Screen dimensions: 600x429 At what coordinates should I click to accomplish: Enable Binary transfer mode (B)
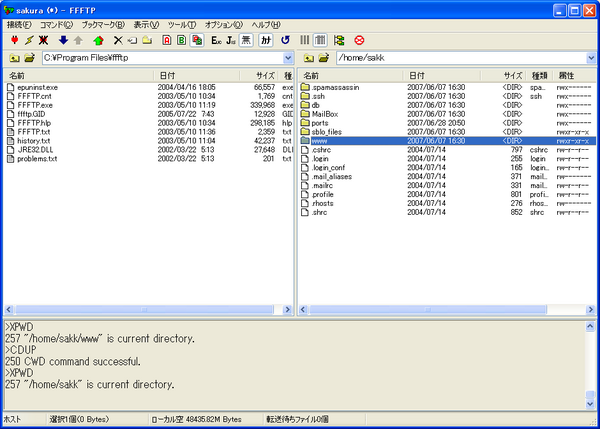(x=181, y=40)
